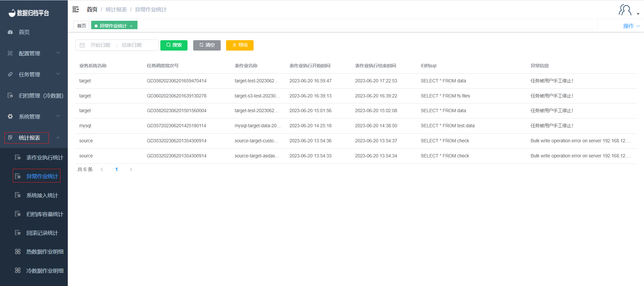
Task: Click batch number GD360202306201639130278
Action: (177, 96)
